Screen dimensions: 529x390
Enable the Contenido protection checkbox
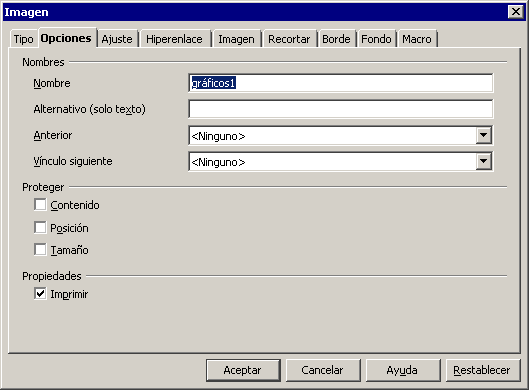coord(40,205)
